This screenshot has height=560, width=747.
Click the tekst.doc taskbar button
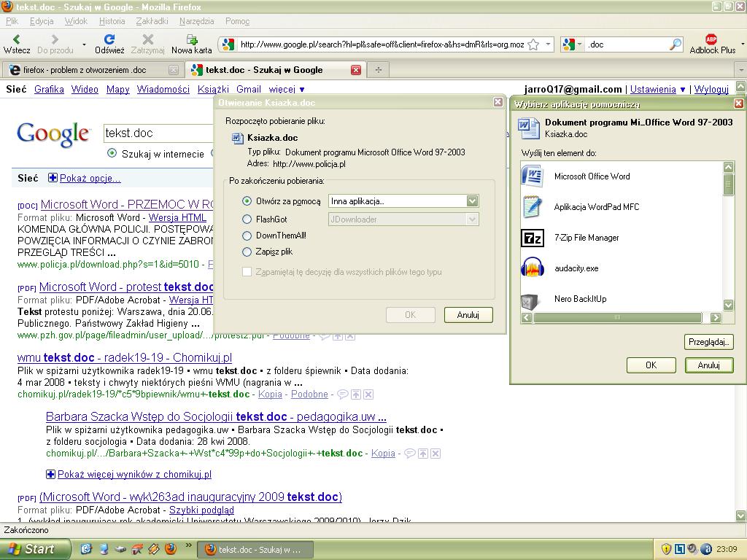click(255, 550)
